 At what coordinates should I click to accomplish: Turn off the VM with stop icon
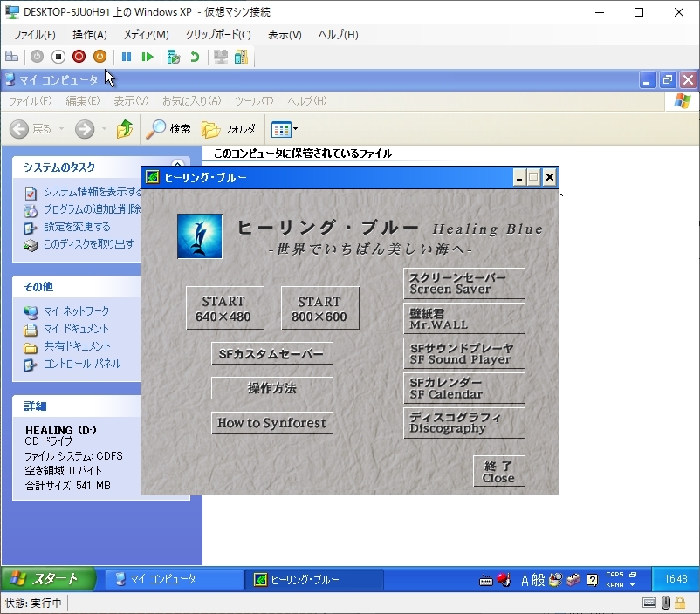pos(58,57)
